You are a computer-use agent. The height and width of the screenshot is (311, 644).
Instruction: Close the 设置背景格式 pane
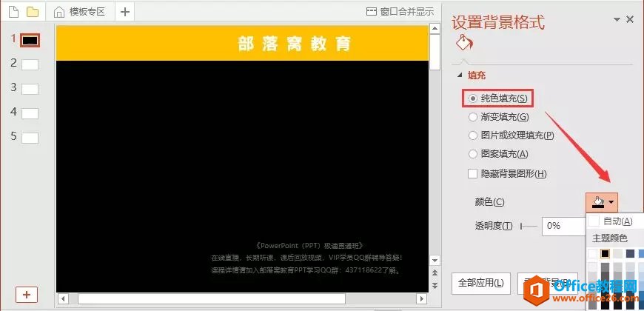[630, 19]
